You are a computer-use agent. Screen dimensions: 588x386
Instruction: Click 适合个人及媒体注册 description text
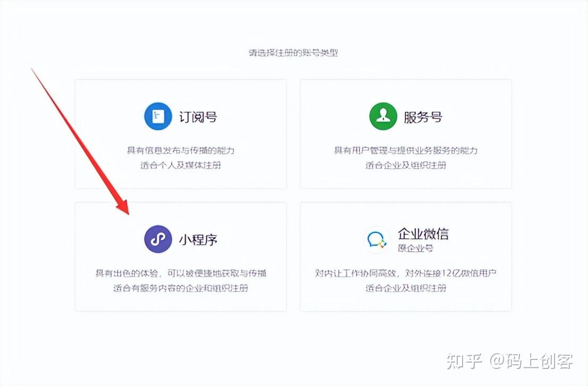(181, 165)
